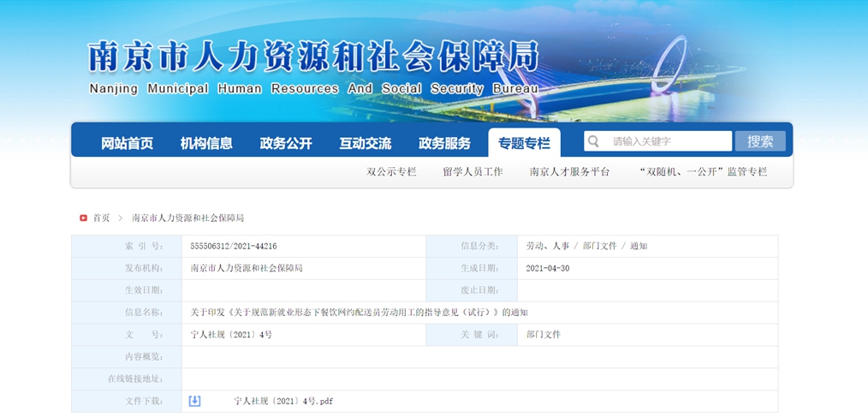Open the 政务公开 navigation tab
Image resolution: width=868 pixels, height=418 pixels.
pos(286,143)
